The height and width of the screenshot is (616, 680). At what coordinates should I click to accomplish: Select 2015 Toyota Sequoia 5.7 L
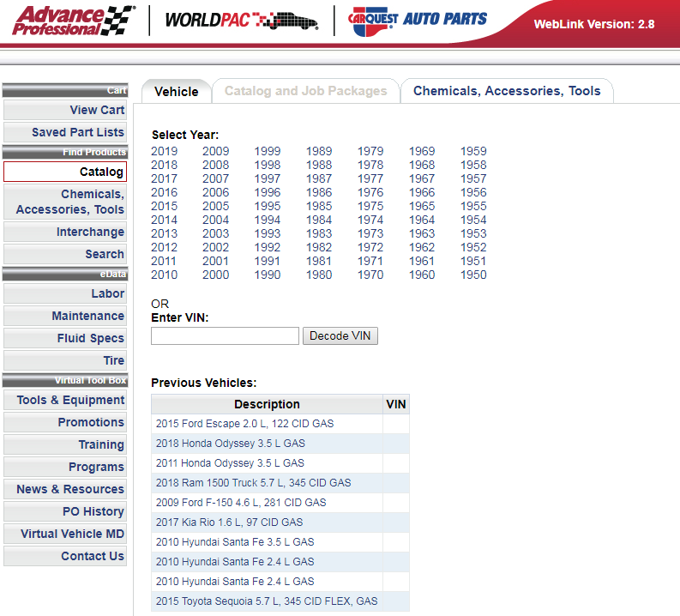[267, 601]
